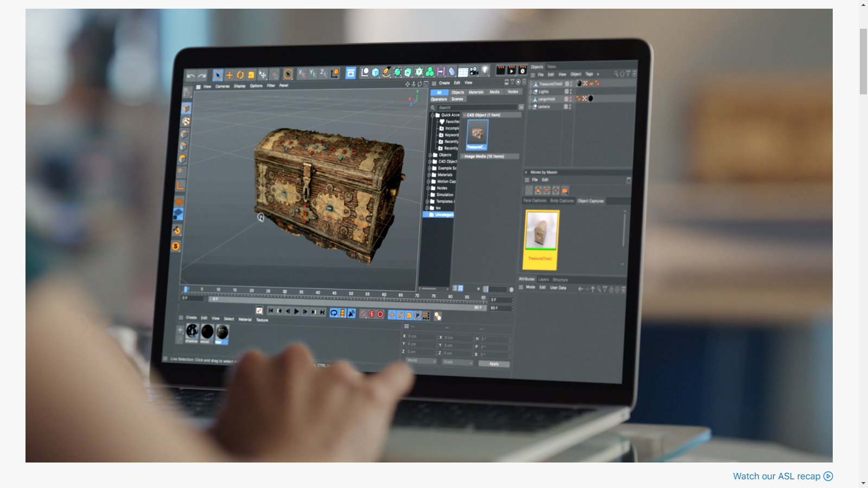Image resolution: width=868 pixels, height=488 pixels.
Task: Switch to the Face Captures tab
Action: click(535, 201)
